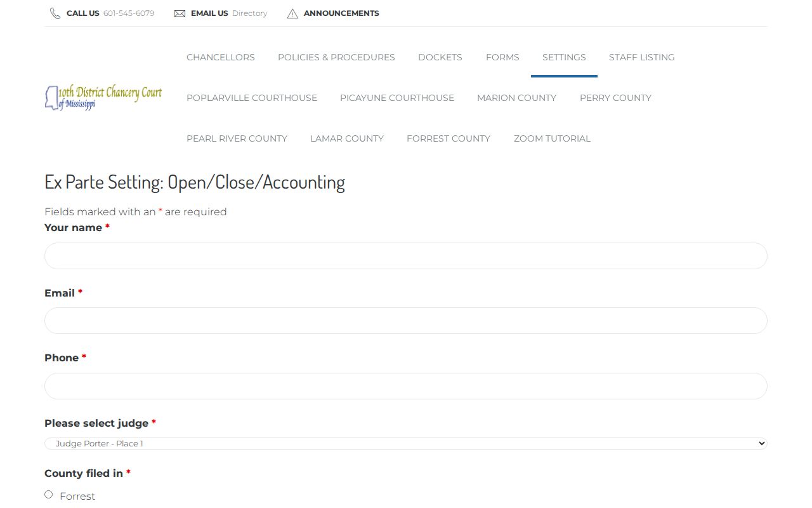
Task: Navigate to Marion County
Action: click(x=516, y=98)
